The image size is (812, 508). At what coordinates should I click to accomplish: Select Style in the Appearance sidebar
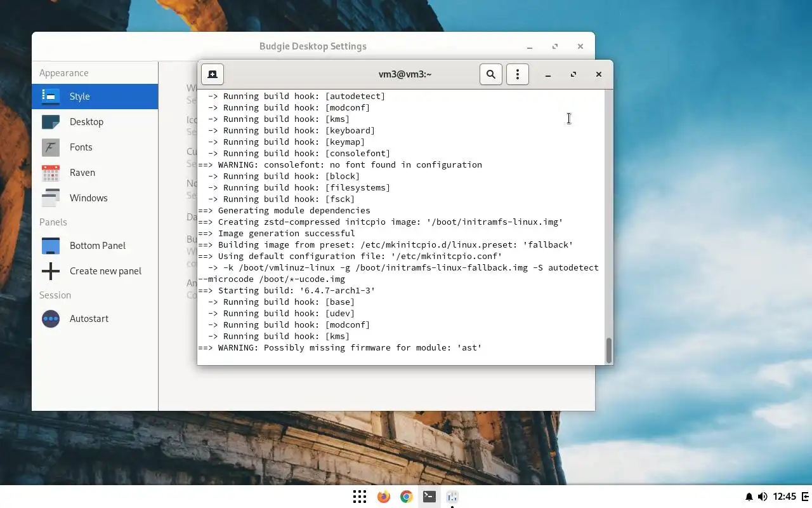click(x=95, y=97)
